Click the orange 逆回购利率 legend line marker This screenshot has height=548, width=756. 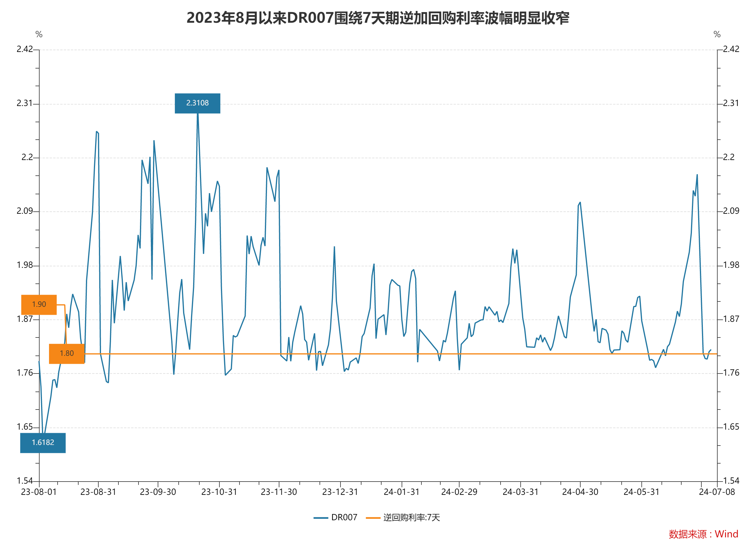click(x=373, y=518)
